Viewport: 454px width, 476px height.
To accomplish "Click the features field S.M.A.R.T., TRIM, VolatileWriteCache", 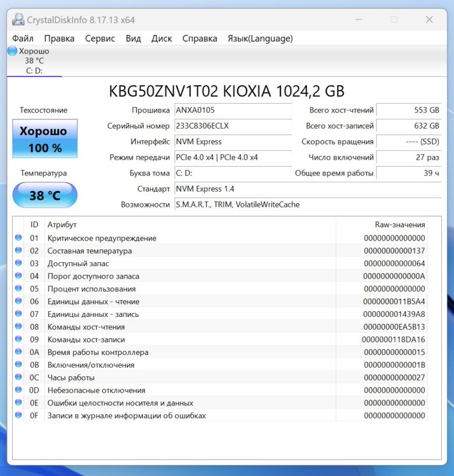I will [308, 204].
